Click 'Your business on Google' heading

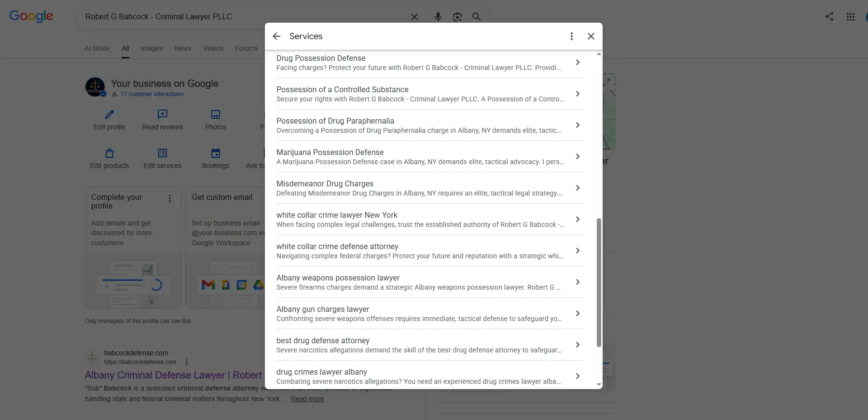165,84
